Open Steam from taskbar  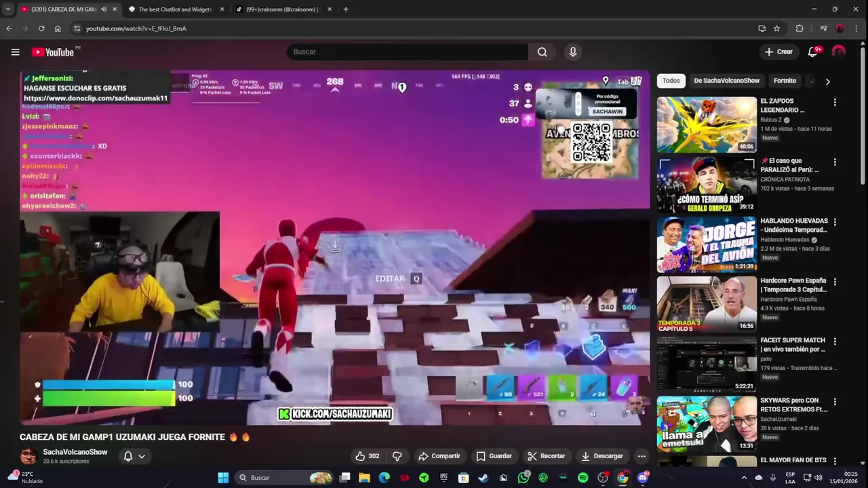483,478
